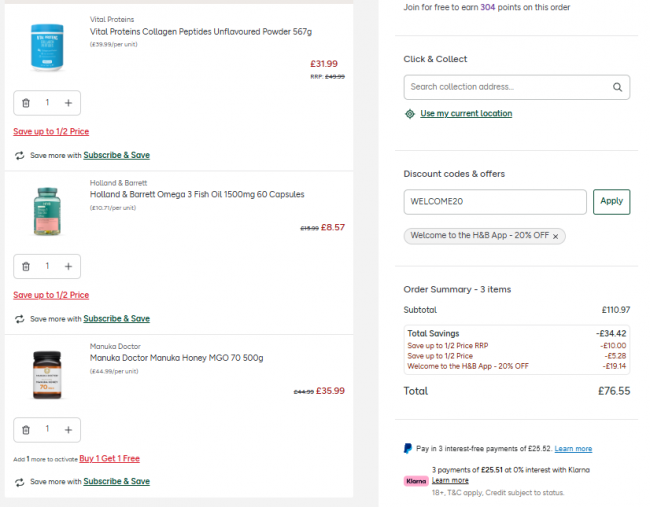
Task: Add one more Omega 3 Fish Oil
Action: 68,266
